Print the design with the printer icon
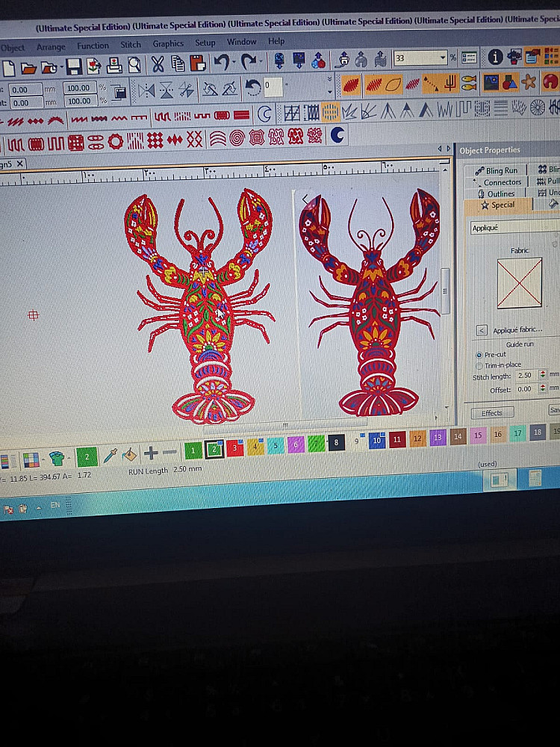Viewport: 560px width, 747px height. click(114, 65)
